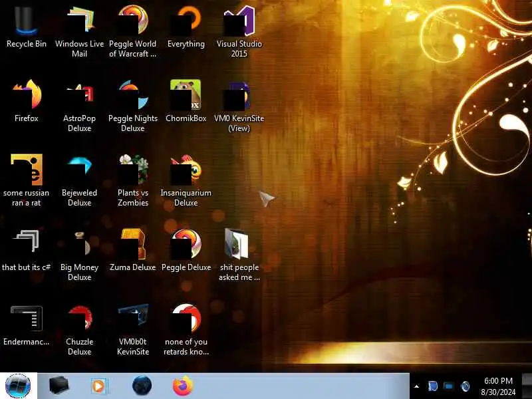The width and height of the screenshot is (532, 399).
Task: Launch Visual Studio 2015 from desktop
Action: tap(239, 32)
